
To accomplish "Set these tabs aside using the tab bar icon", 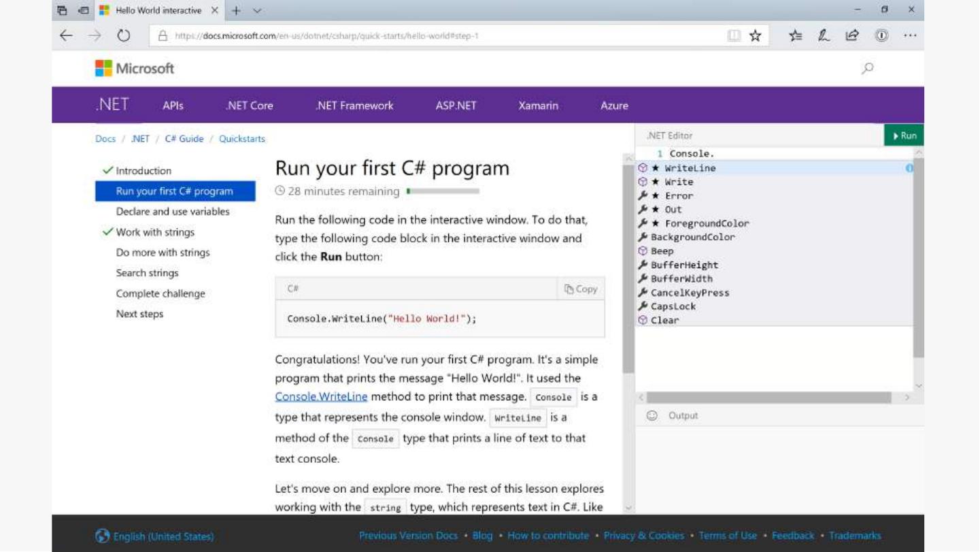I will (x=84, y=11).
